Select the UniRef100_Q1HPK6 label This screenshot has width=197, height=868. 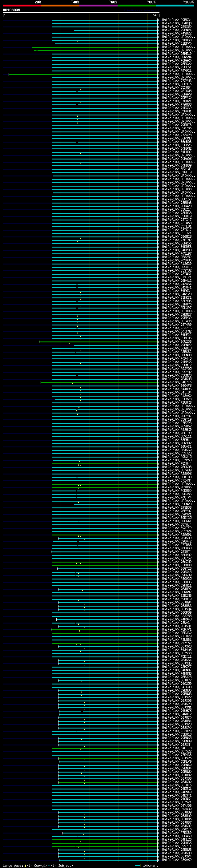177,362
